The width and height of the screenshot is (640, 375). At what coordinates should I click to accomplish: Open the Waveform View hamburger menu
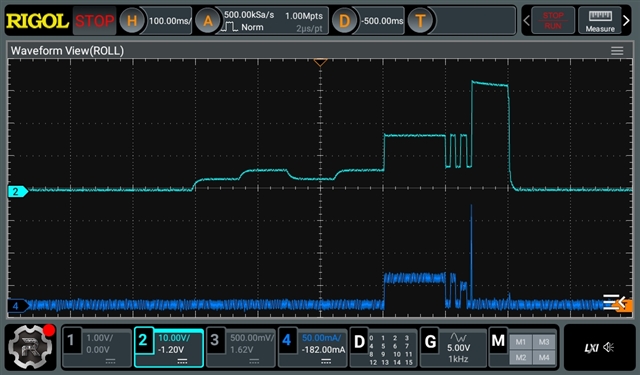coord(617,51)
